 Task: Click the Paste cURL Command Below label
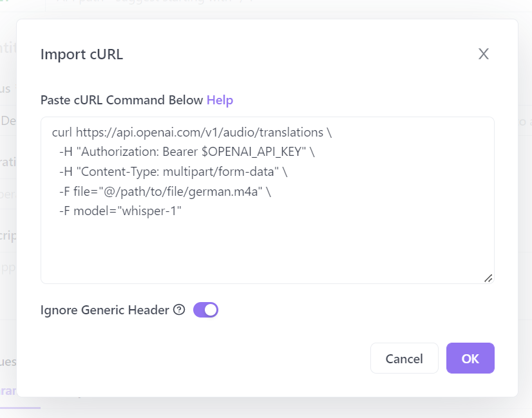(122, 100)
